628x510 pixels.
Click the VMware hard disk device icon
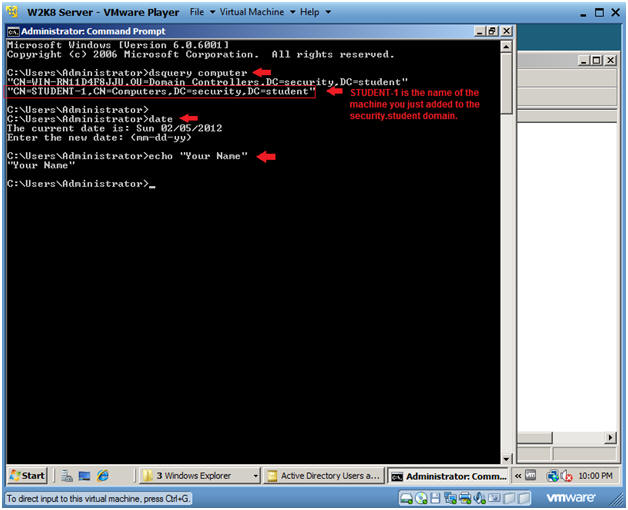coord(406,498)
